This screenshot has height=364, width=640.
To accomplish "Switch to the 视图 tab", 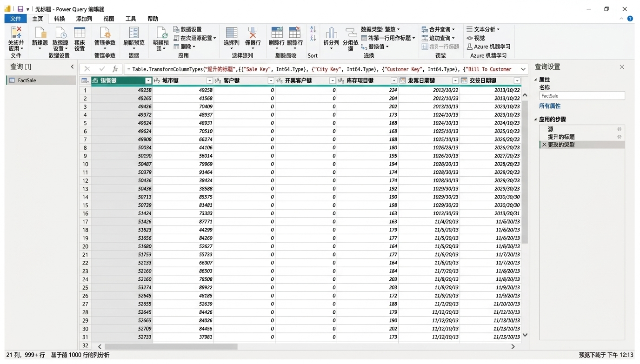I will click(x=109, y=19).
